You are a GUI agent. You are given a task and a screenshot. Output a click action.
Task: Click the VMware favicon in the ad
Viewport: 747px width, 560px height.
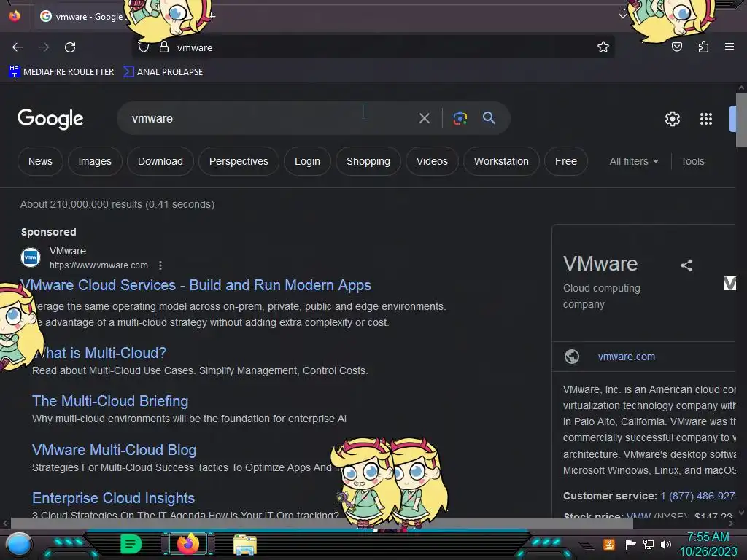[31, 257]
